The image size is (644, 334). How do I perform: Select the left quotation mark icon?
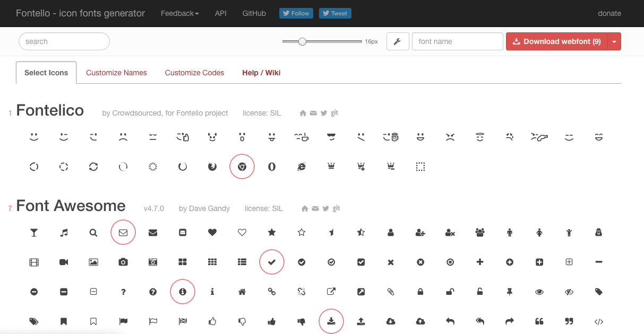[x=539, y=321]
